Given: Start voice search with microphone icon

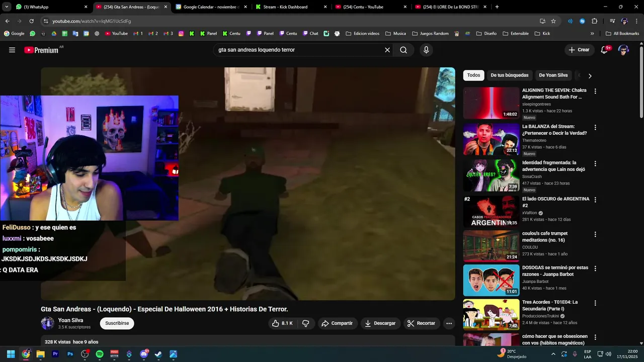Looking at the screenshot, I should pyautogui.click(x=426, y=50).
